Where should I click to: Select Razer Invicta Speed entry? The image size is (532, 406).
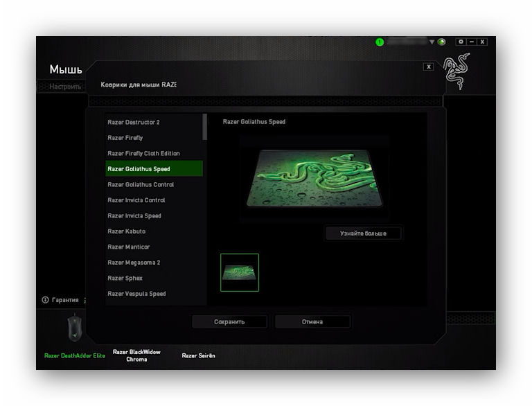tap(154, 216)
